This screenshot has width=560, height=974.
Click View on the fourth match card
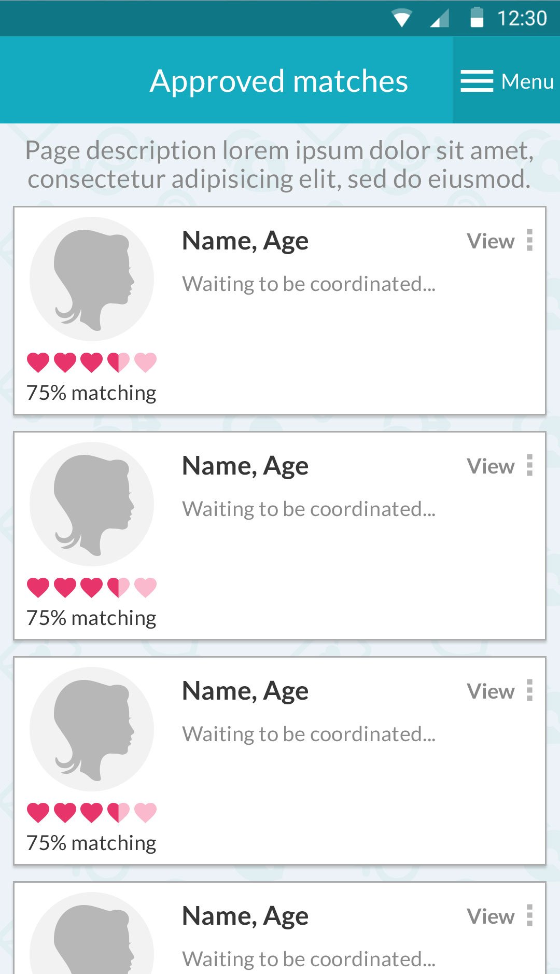tap(491, 916)
